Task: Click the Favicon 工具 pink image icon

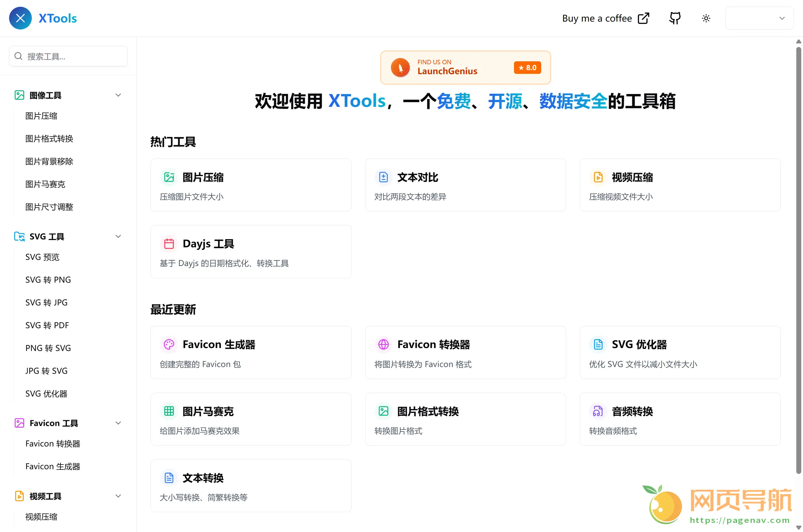Action: pyautogui.click(x=19, y=423)
